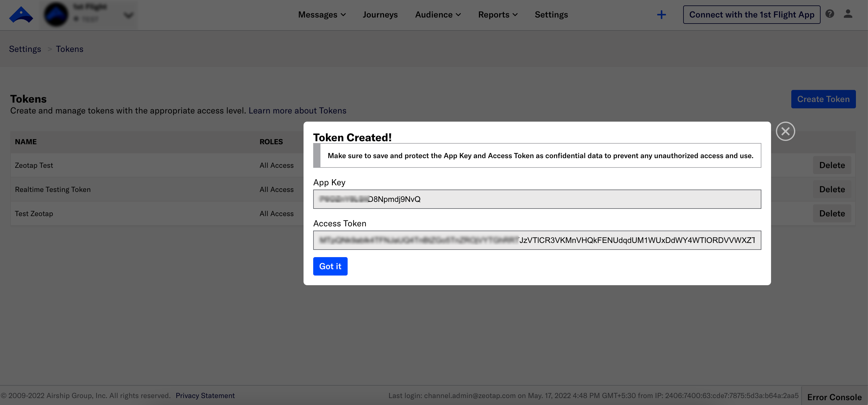Click the Access Token field

coord(537,240)
